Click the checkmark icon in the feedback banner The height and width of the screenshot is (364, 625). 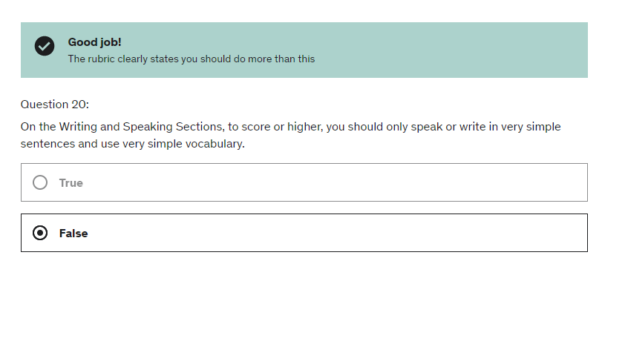45,46
